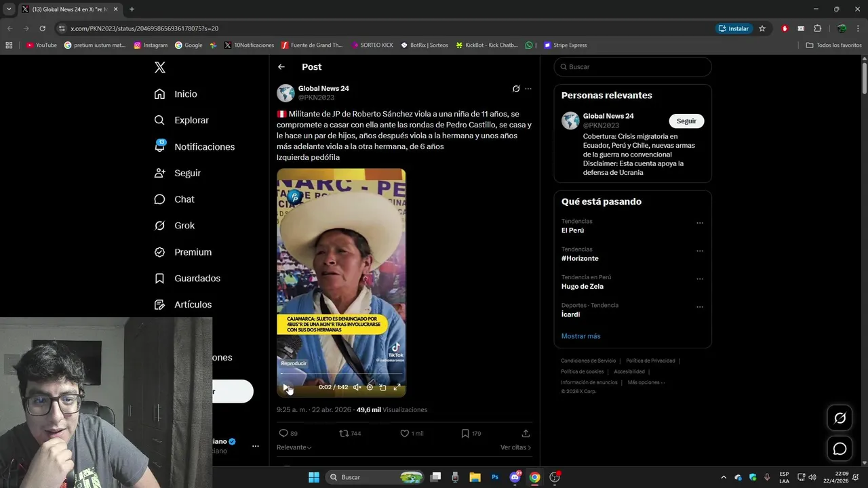This screenshot has width=868, height=488.
Task: Click the X search field Buscar
Action: (x=633, y=67)
